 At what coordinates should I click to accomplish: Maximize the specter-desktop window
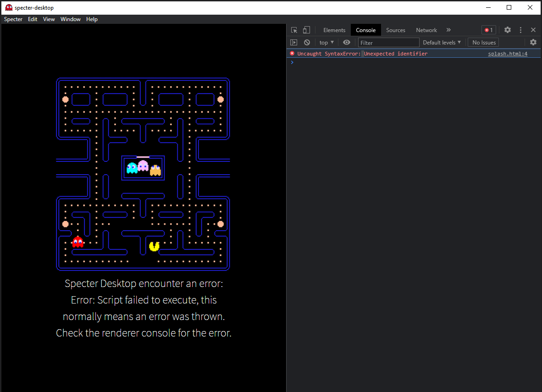point(509,8)
